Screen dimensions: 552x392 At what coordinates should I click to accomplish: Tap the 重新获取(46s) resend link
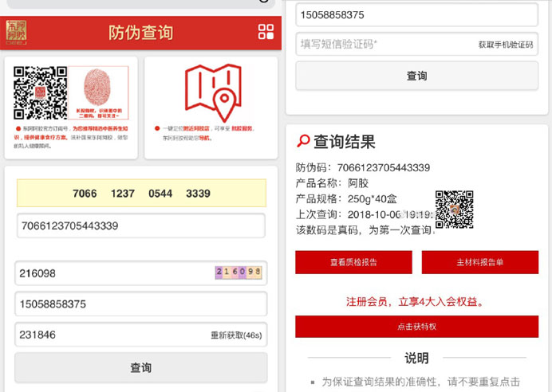[236, 335]
